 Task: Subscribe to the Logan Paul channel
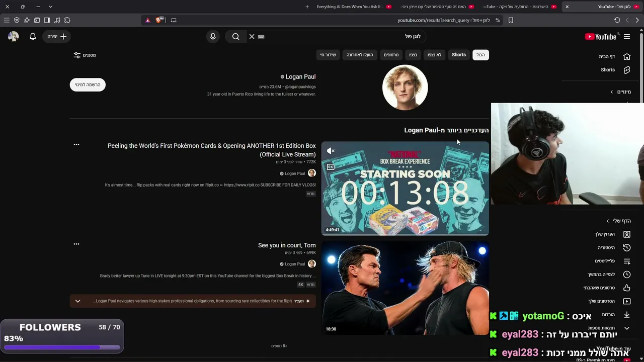(88, 84)
